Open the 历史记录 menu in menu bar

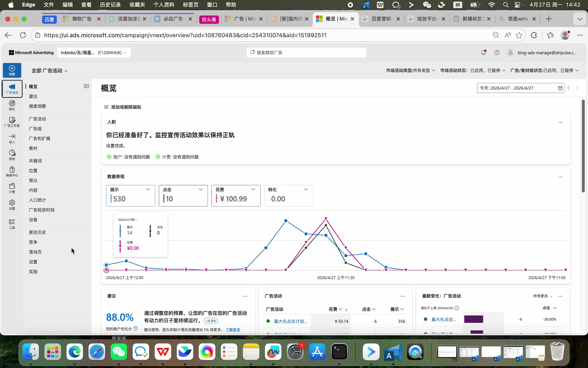point(110,5)
